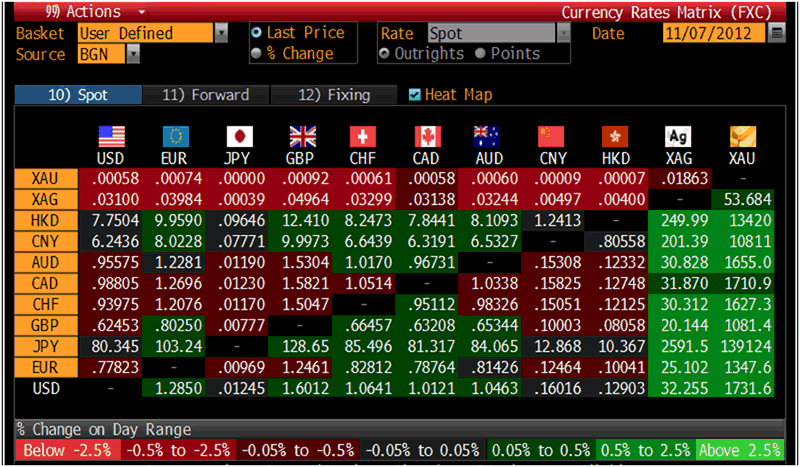Image resolution: width=800 pixels, height=467 pixels.
Task: Open the calendar date picker icon
Action: coord(777,33)
